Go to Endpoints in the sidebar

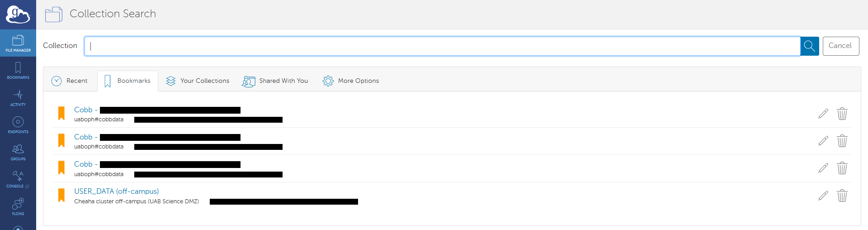[x=18, y=125]
